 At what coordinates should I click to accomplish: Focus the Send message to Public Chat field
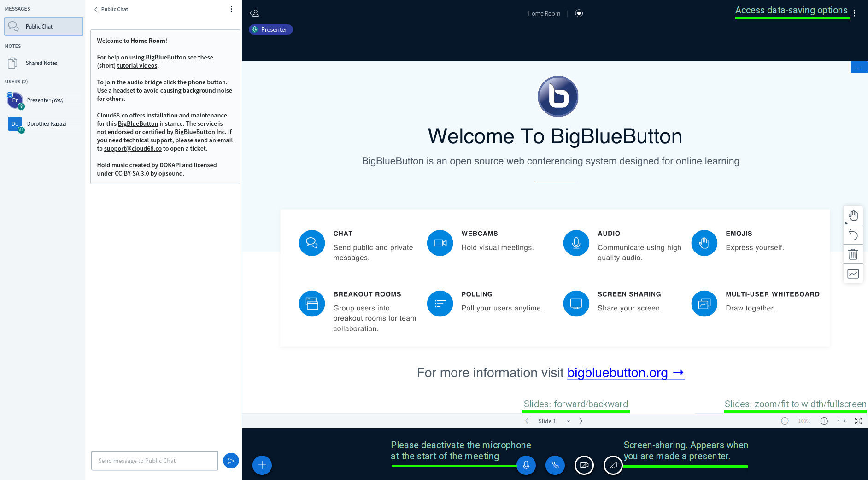(154, 461)
